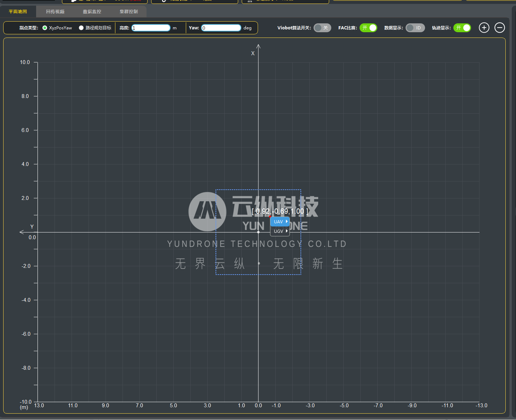This screenshot has width=516, height=420.
Task: Zoom out with the minus icon
Action: click(499, 28)
